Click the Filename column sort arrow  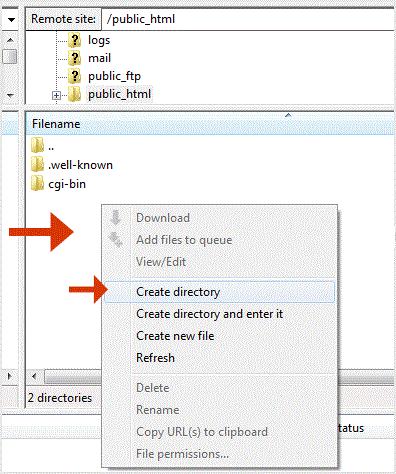[x=288, y=115]
